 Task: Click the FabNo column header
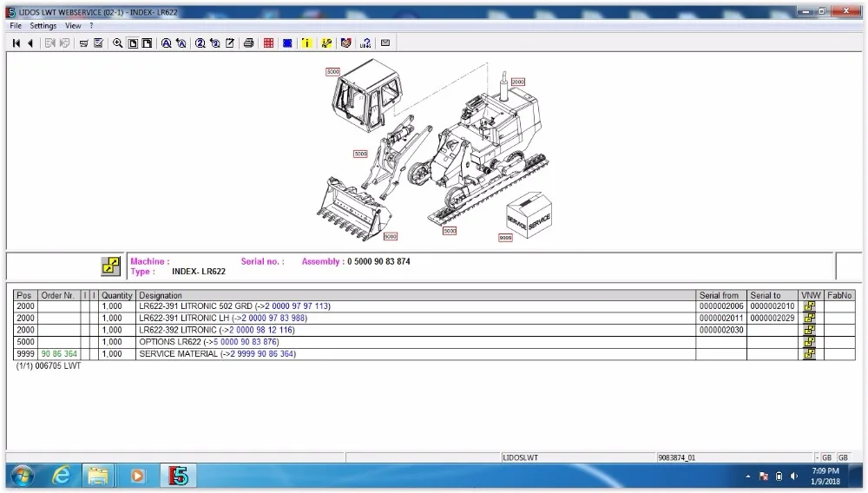coord(839,295)
